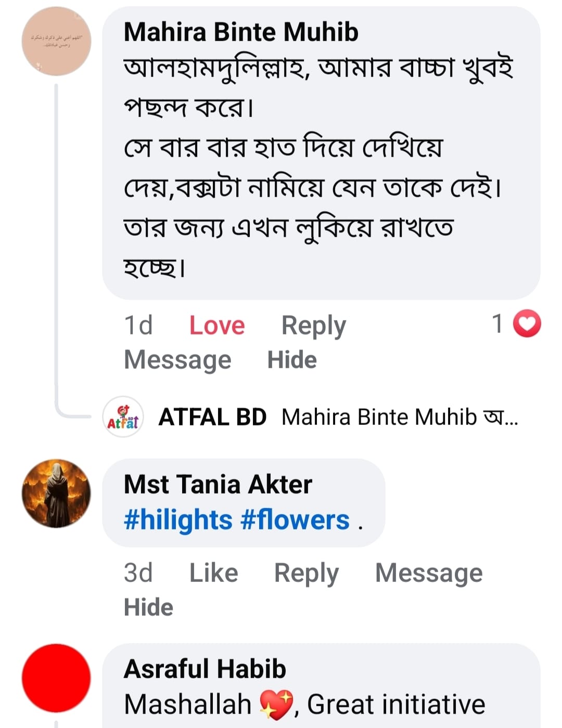
Task: Open Mst Tania Akter's name link
Action: pyautogui.click(x=218, y=484)
